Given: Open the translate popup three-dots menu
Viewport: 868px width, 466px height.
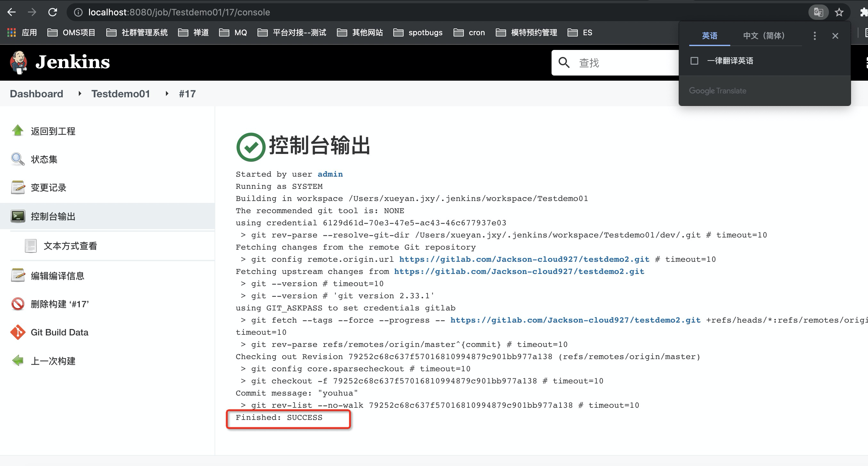Looking at the screenshot, I should pyautogui.click(x=815, y=36).
